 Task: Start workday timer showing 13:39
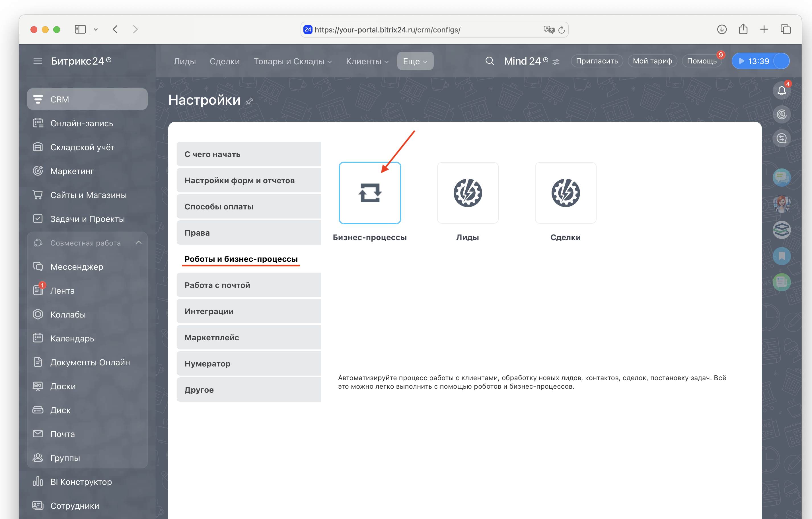pyautogui.click(x=754, y=61)
